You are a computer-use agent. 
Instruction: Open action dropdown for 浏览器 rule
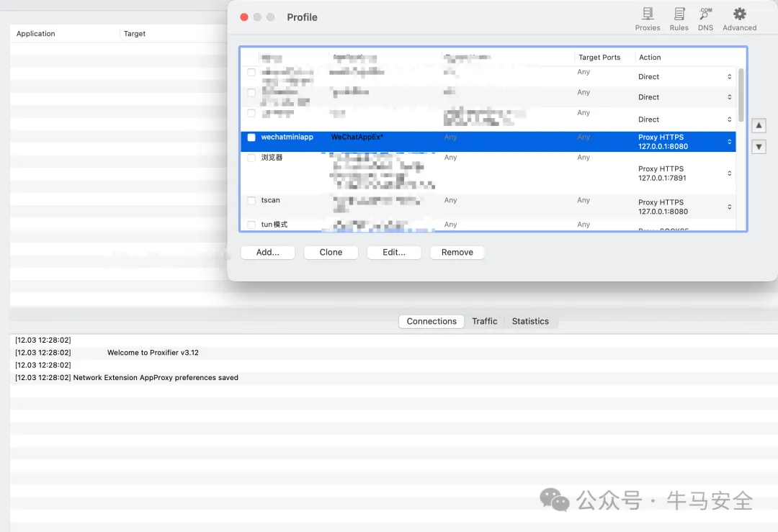(729, 173)
